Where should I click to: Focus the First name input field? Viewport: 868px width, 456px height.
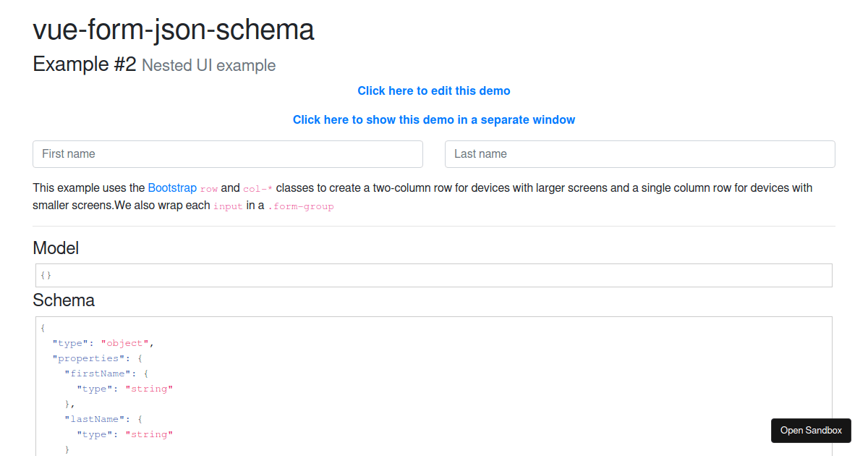coord(227,154)
